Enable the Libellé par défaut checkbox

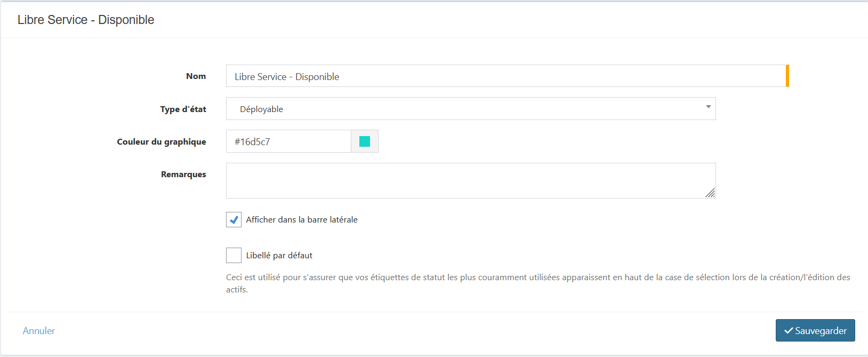point(234,256)
